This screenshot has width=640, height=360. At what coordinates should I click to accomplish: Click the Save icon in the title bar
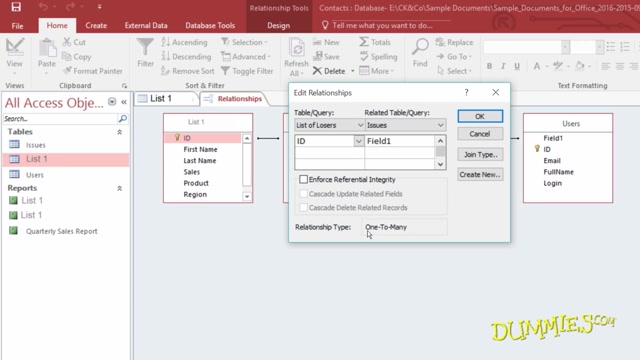tap(16, 7)
